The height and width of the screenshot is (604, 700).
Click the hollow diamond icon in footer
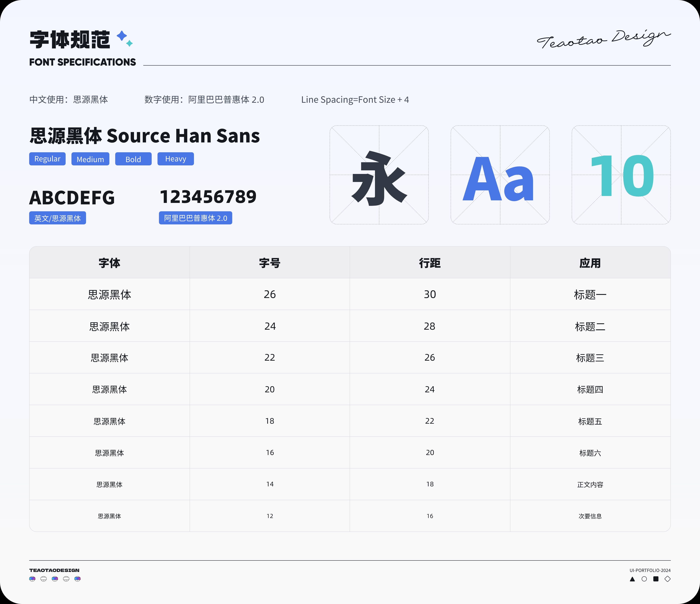pyautogui.click(x=668, y=579)
